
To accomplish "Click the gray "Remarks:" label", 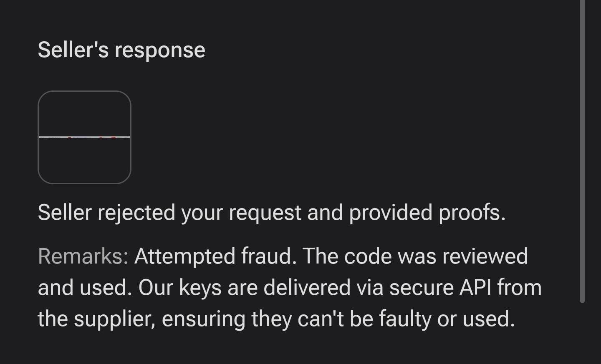I will tap(83, 256).
